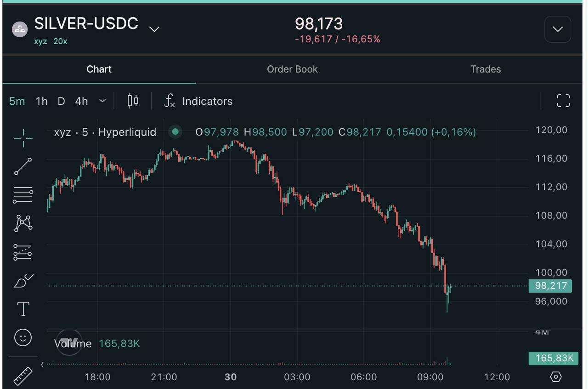Select the 1h timeframe
Viewport: 588px width, 389px height.
42,101
